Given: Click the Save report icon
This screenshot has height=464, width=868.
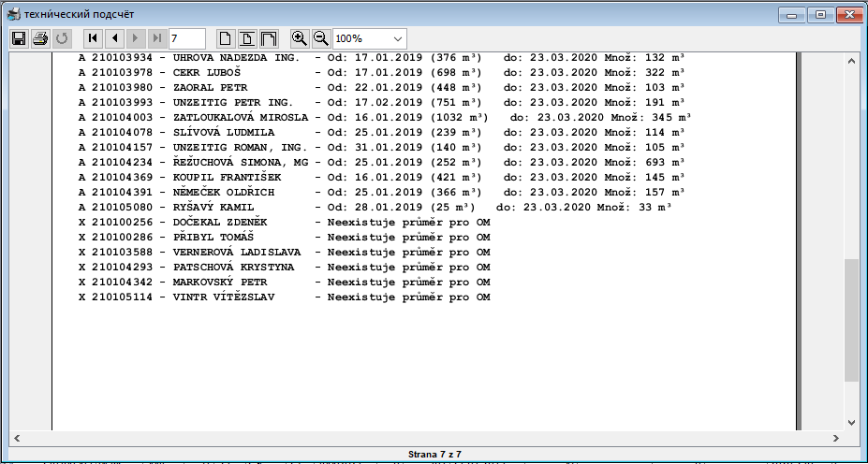Looking at the screenshot, I should pos(18,38).
